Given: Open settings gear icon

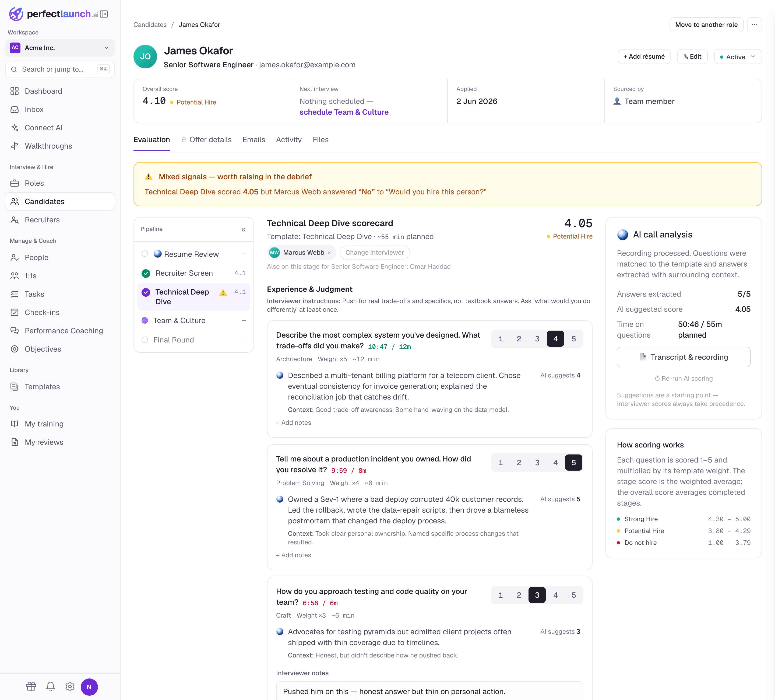Looking at the screenshot, I should 70,687.
